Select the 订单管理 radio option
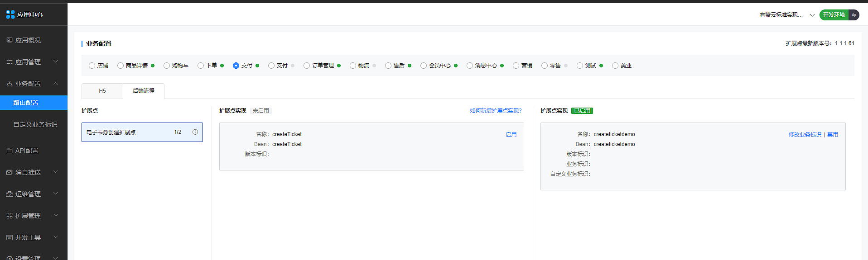Image resolution: width=868 pixels, height=260 pixels. pos(307,66)
